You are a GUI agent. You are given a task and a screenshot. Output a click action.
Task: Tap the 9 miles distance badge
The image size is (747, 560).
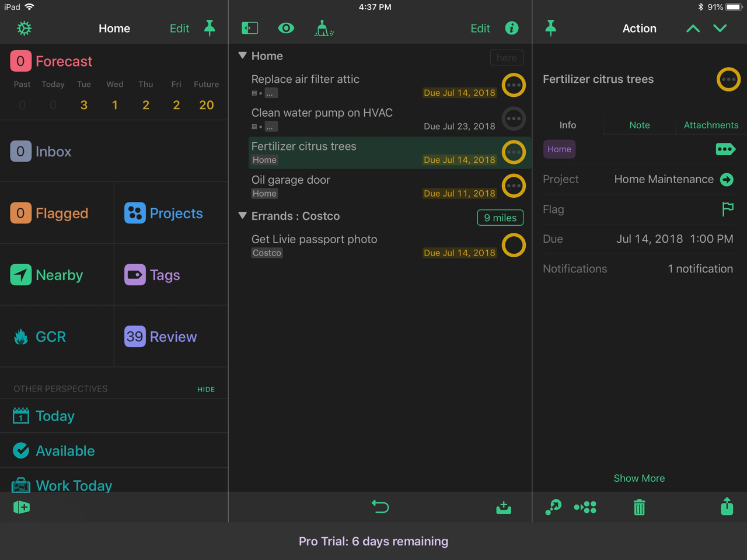coord(500,218)
